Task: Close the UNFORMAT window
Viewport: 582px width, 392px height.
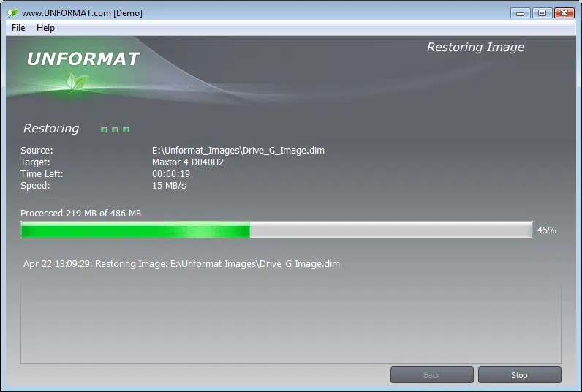Action: point(564,13)
